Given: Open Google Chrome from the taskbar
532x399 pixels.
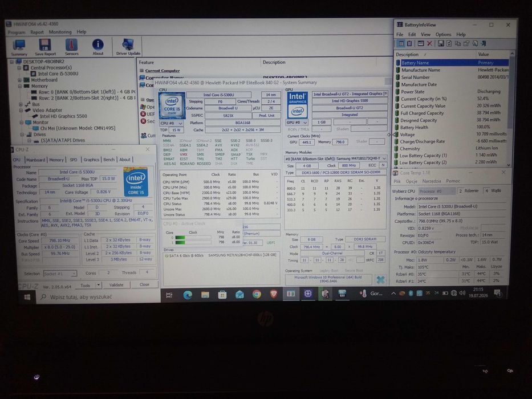Looking at the screenshot, I should 257,294.
